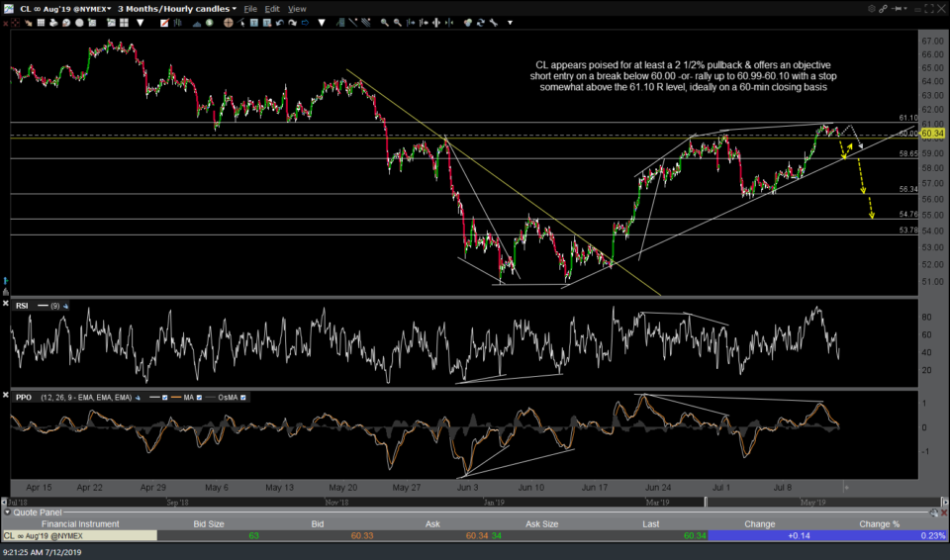
Task: Click the chart annotation text about CL pullback
Action: click(683, 76)
